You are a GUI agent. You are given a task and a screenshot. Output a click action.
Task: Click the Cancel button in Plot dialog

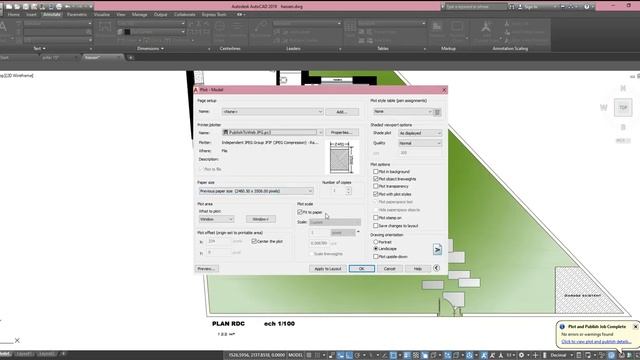pos(389,269)
